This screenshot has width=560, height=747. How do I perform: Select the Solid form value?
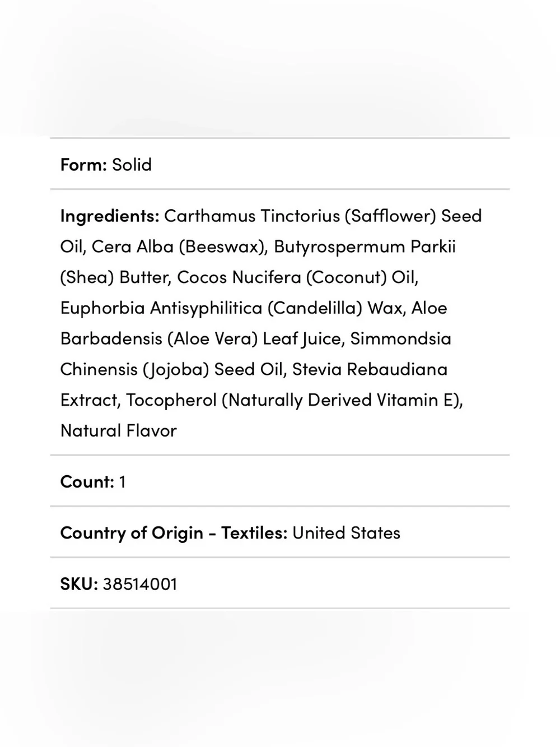click(132, 164)
